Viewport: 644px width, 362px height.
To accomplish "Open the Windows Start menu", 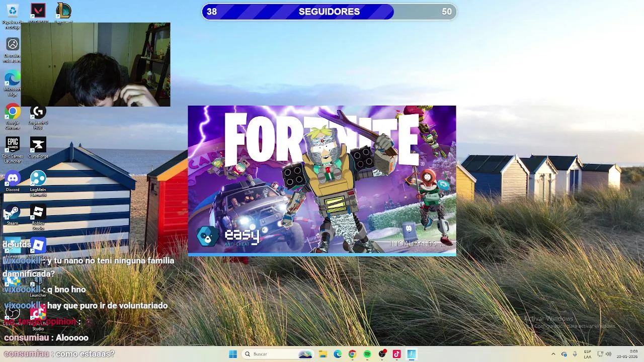I will (x=233, y=354).
